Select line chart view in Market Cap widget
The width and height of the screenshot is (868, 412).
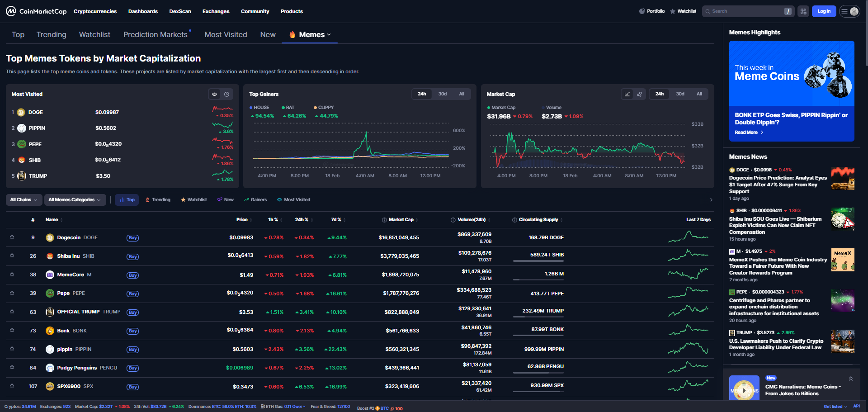coord(627,94)
